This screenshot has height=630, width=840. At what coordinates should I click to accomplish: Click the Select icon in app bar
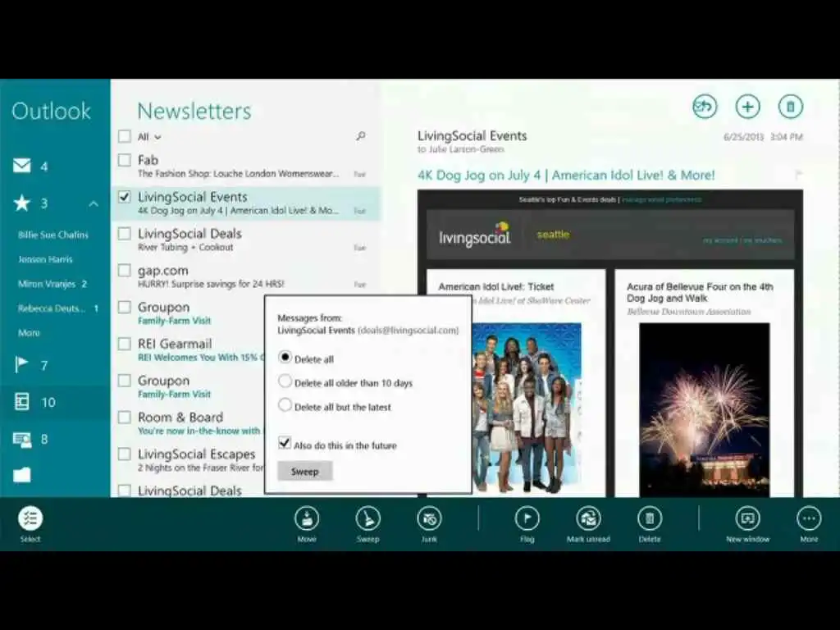[30, 518]
